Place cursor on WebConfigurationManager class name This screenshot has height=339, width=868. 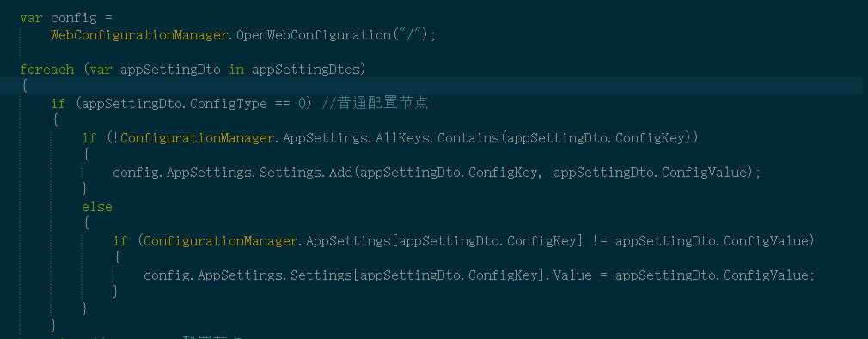[139, 35]
